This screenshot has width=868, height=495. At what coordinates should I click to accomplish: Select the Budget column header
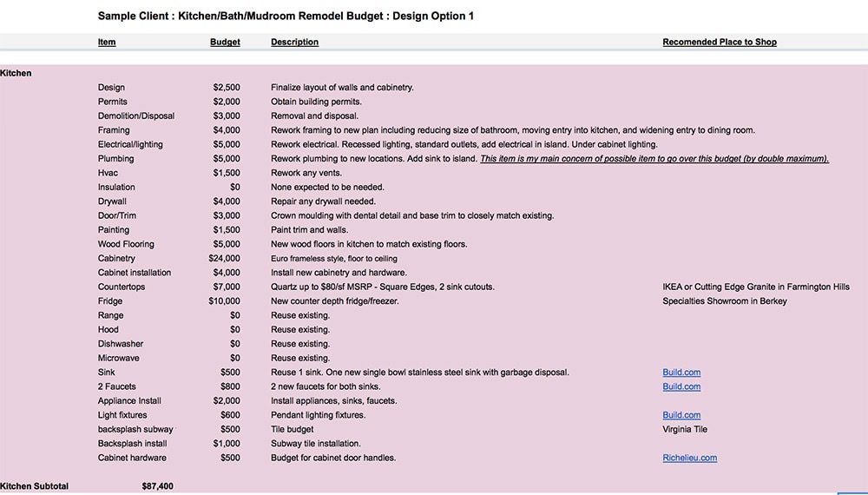[225, 42]
